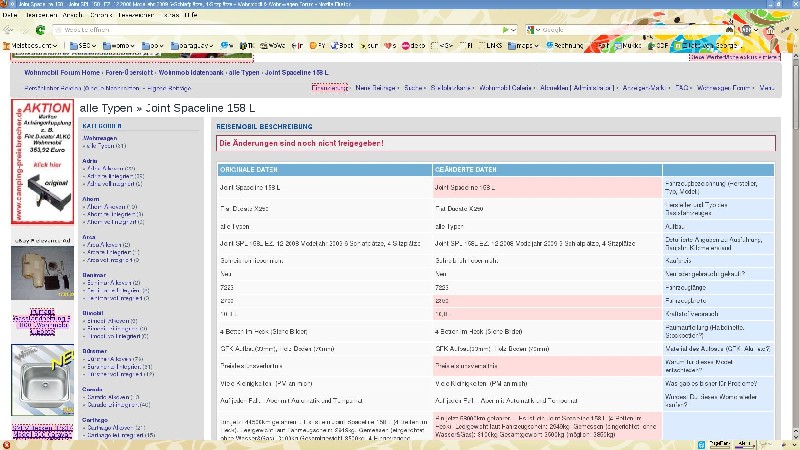Screen dimensions: 800x450
Task: Open the Ahorn category heading link
Action: click(x=91, y=199)
